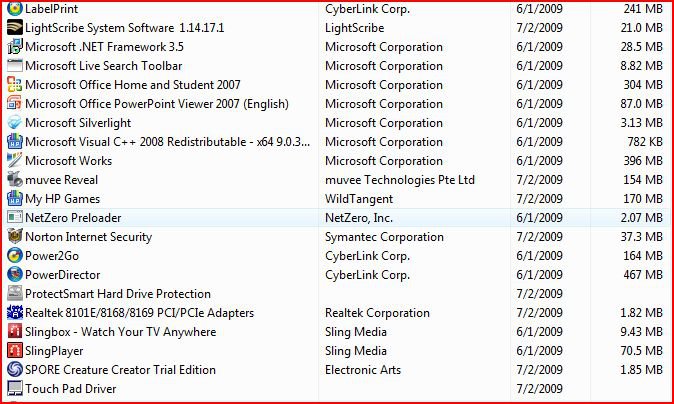Click the 7/2/2009 date in ProtectSmart row

(539, 294)
